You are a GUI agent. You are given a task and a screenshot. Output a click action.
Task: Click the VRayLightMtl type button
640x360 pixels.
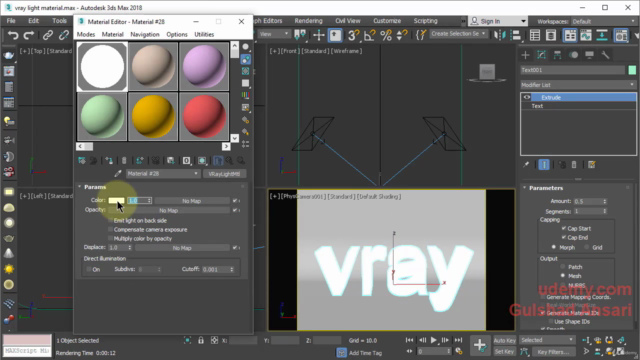coord(224,174)
